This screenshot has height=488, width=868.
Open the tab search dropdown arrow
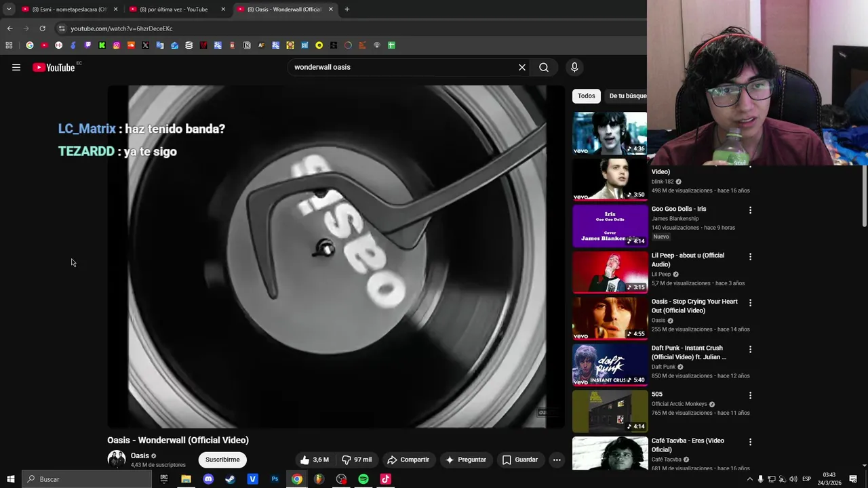click(x=9, y=9)
